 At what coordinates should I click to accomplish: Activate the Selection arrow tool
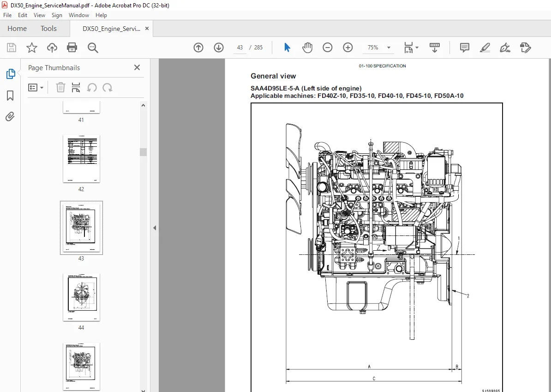pyautogui.click(x=287, y=48)
